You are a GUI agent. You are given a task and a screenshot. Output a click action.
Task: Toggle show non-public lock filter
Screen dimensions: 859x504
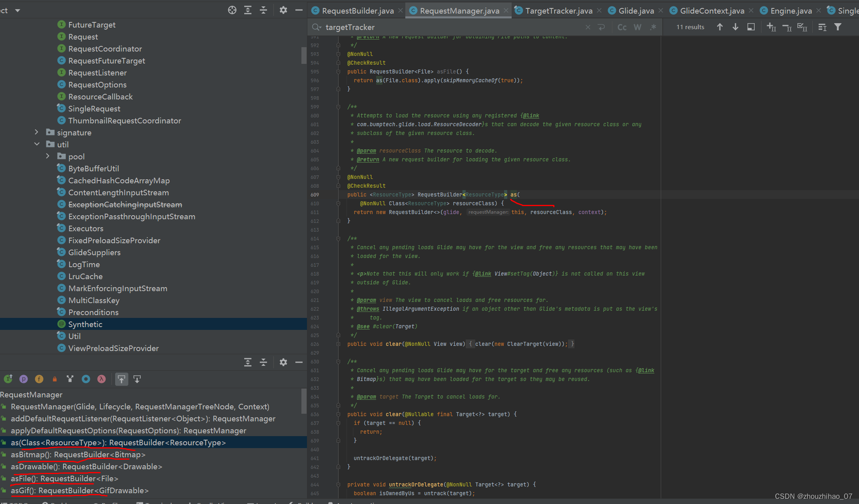click(55, 379)
